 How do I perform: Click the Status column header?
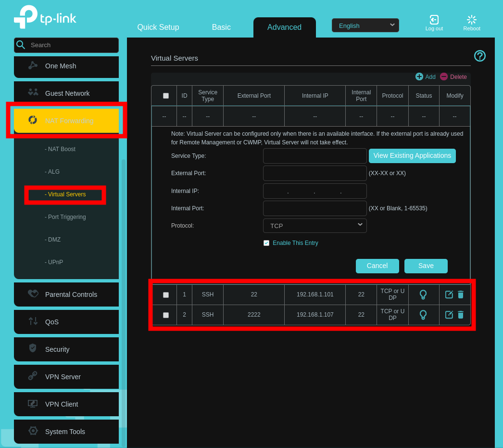point(424,96)
